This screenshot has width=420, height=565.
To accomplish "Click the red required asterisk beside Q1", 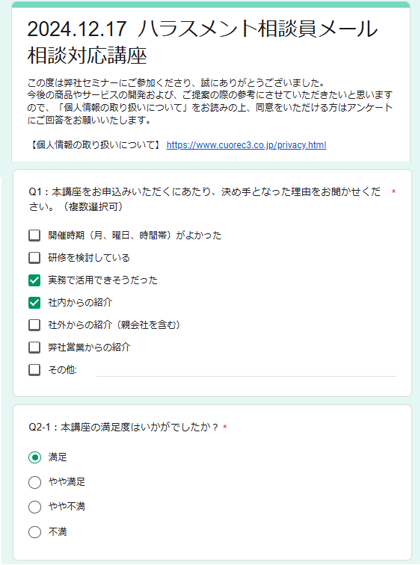I will coord(394,192).
